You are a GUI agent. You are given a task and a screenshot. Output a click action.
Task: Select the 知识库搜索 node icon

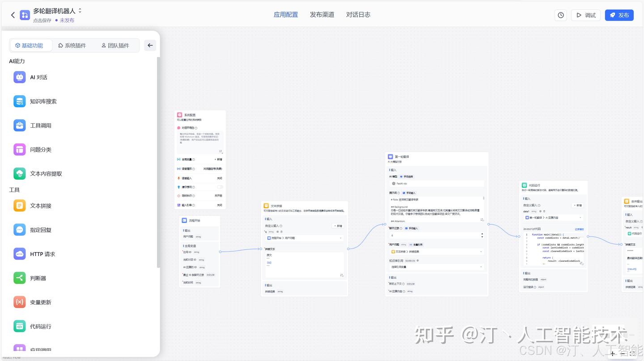19,101
